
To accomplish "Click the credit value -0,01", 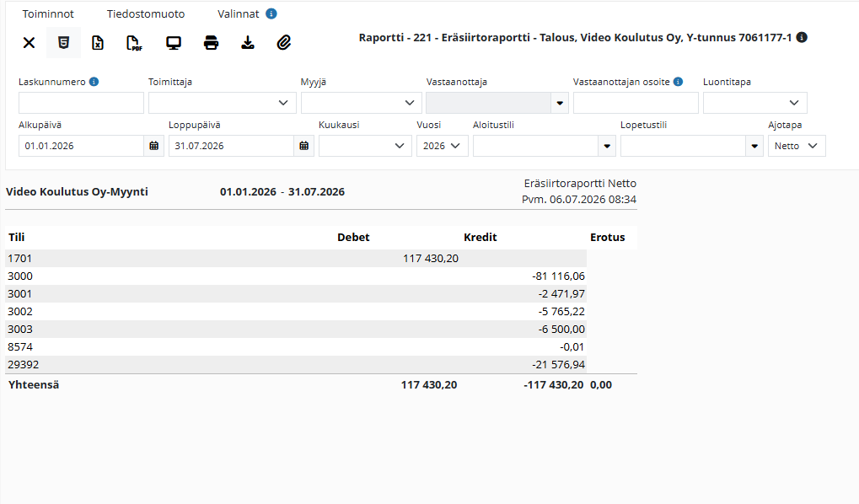I will pos(572,346).
